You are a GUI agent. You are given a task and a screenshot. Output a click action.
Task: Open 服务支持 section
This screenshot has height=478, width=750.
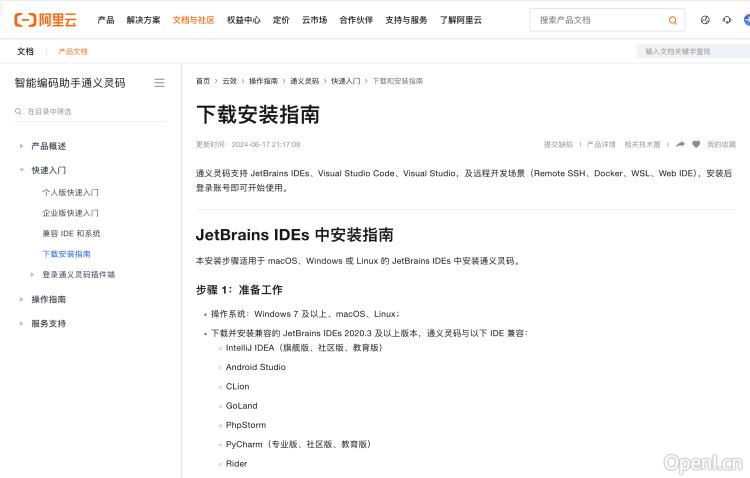(49, 323)
